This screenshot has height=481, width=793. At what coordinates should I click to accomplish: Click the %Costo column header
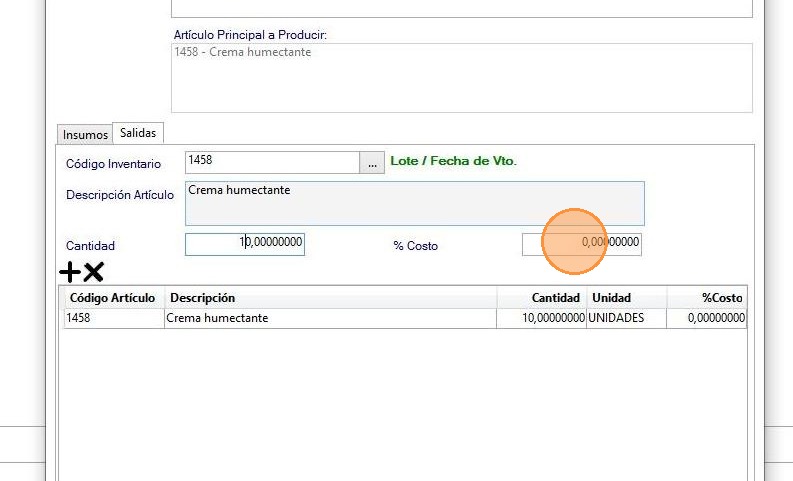tap(708, 298)
